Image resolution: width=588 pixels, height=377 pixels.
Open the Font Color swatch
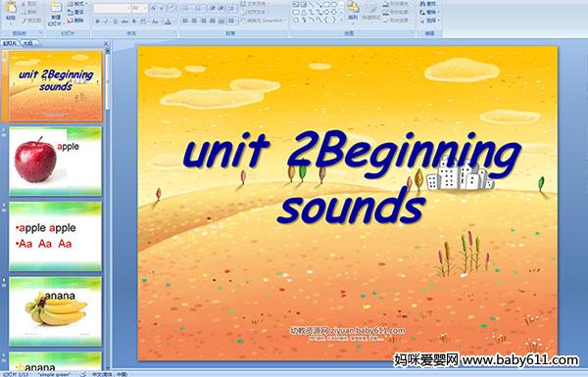pyautogui.click(x=168, y=22)
